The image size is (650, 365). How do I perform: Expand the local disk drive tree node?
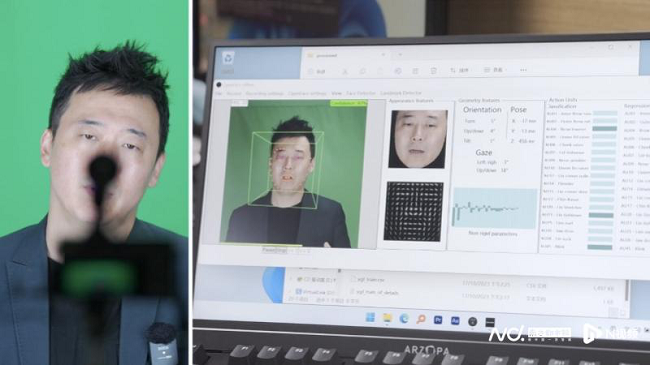point(291,279)
